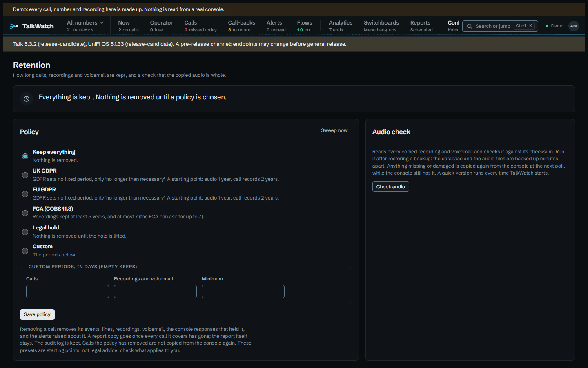Click the Sweep now button

point(334,130)
